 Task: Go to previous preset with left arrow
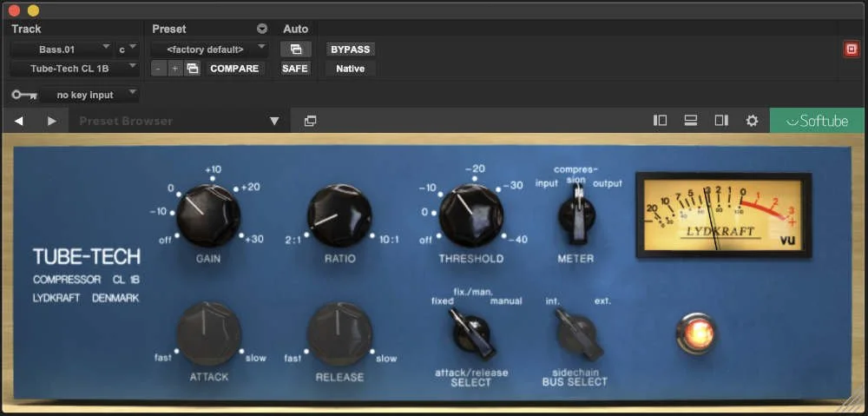19,121
